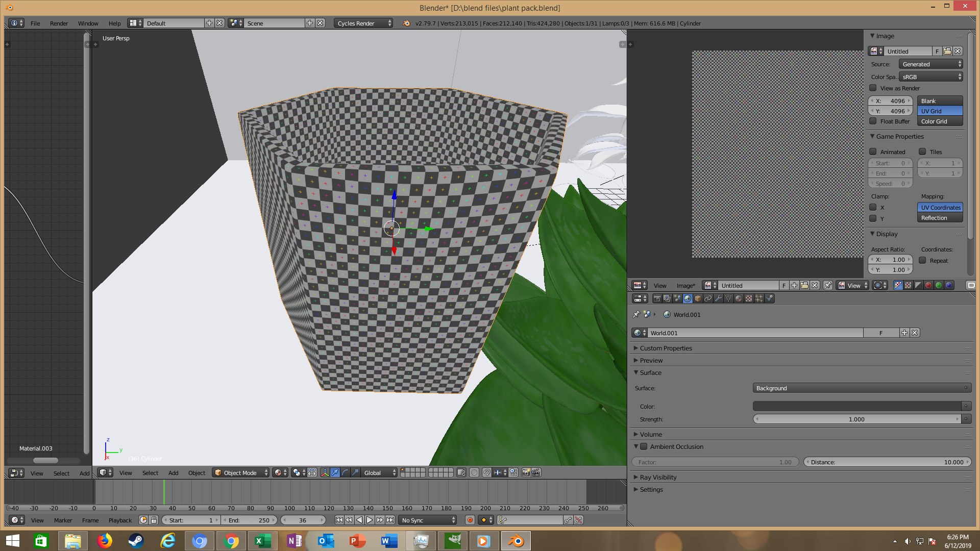
Task: Enable the View as Render checkbox
Action: click(x=873, y=88)
